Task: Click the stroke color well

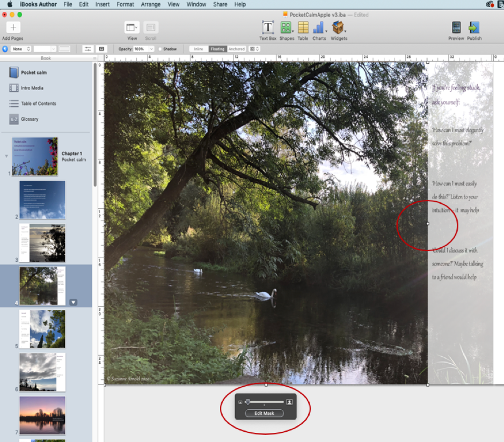Action: (64, 49)
